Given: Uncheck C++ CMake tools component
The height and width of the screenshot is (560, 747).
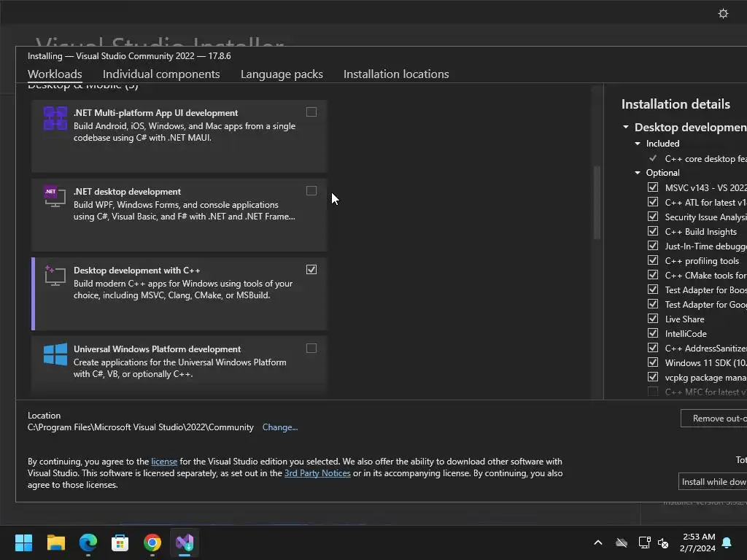Looking at the screenshot, I should tap(653, 275).
